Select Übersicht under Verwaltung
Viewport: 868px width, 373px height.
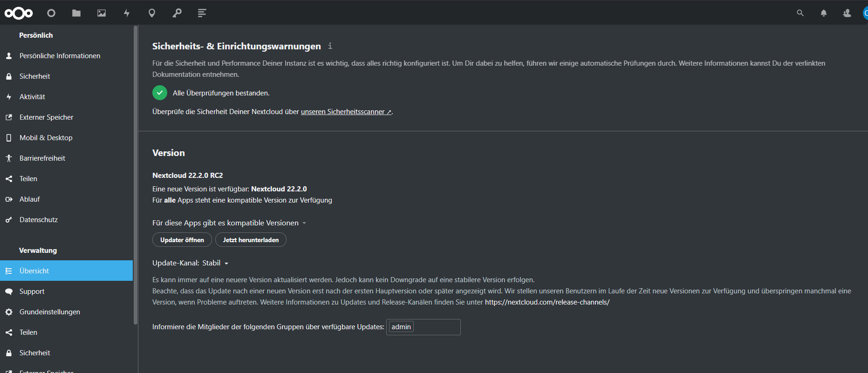click(66, 271)
